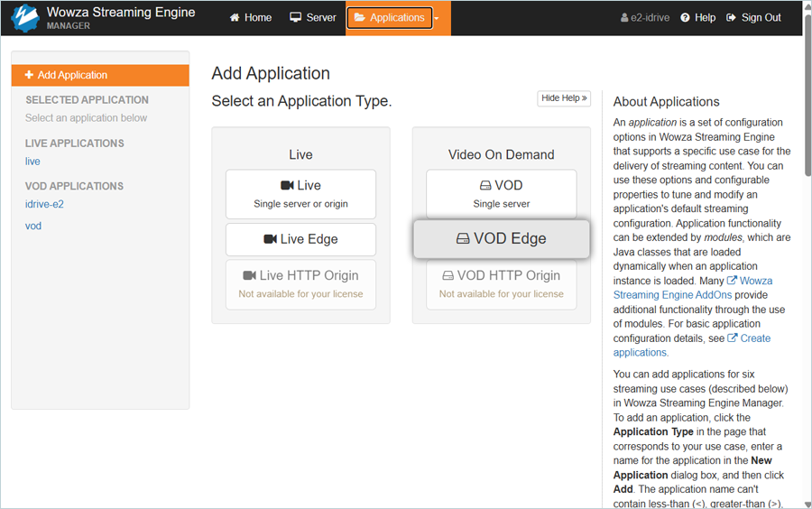Click the scrollbar down arrow
The width and height of the screenshot is (812, 509).
click(807, 504)
